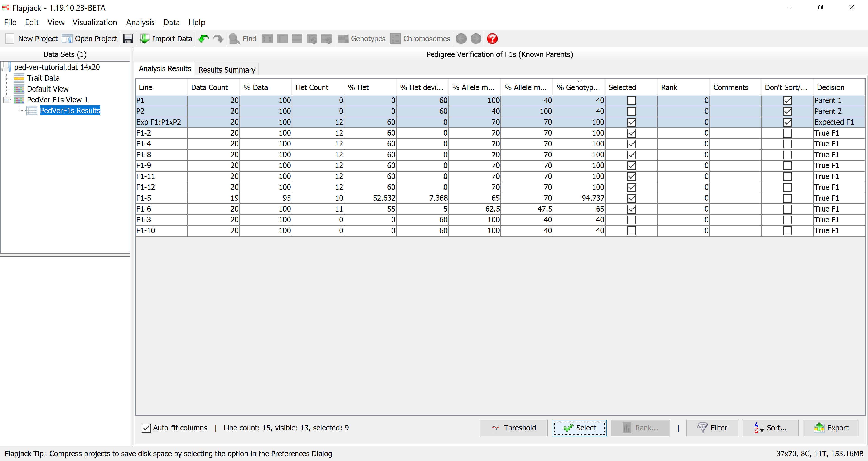This screenshot has height=461, width=868.
Task: Click the red help question mark icon
Action: tap(492, 39)
